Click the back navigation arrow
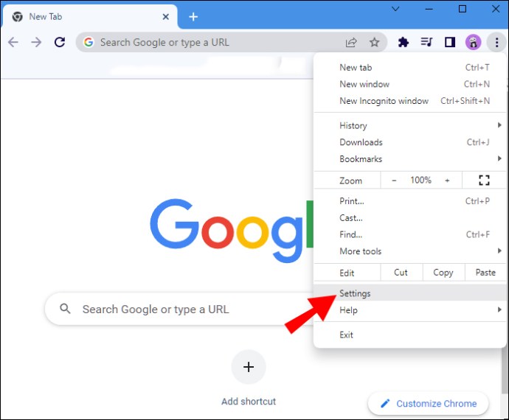 tap(13, 42)
